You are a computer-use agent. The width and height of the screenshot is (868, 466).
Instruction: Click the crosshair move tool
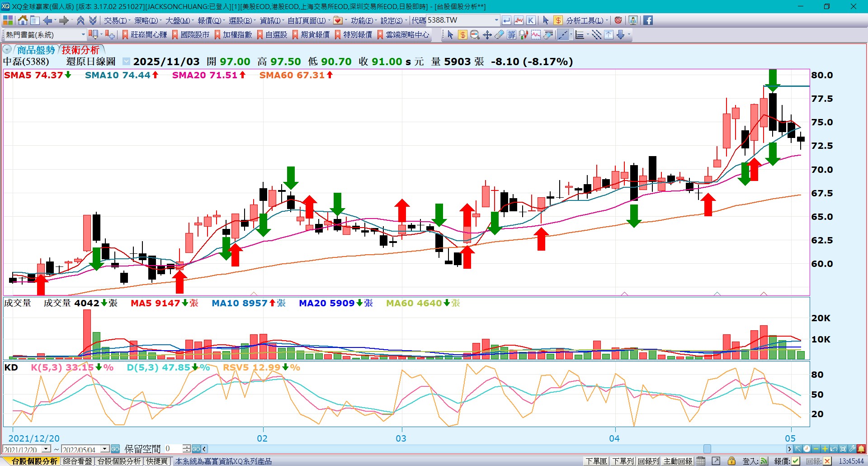click(x=487, y=35)
